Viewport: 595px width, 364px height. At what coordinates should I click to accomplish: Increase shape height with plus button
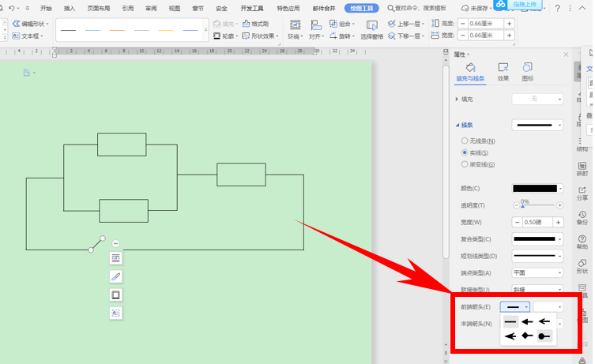click(509, 24)
